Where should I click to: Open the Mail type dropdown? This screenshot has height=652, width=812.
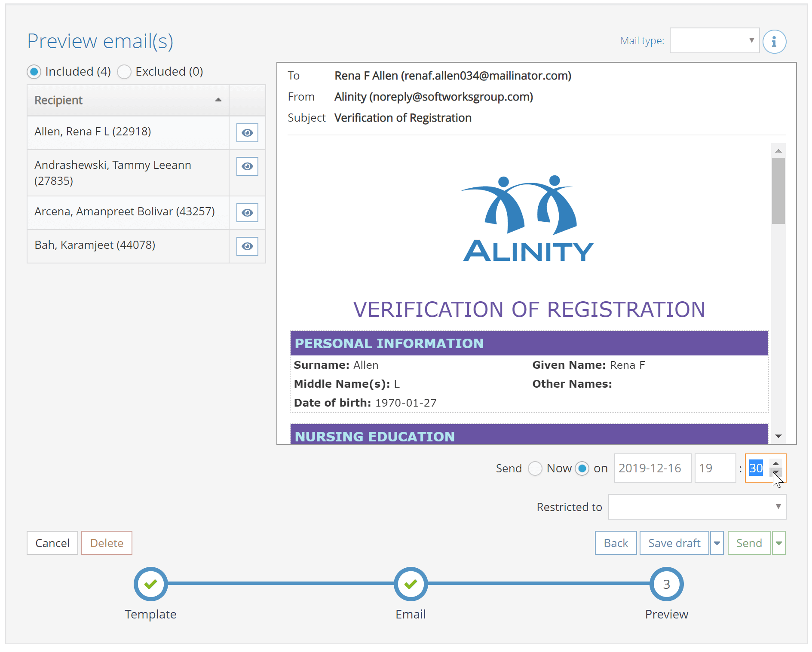click(714, 40)
